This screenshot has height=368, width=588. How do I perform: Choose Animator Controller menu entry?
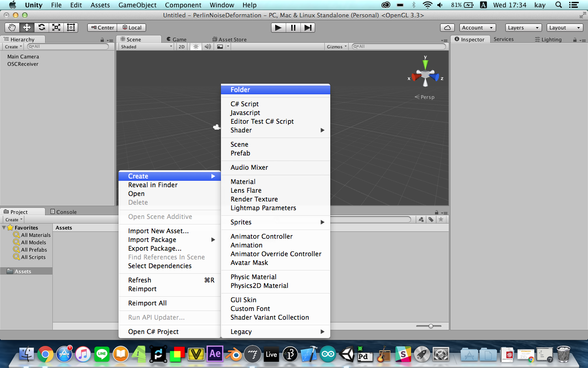[275, 236]
